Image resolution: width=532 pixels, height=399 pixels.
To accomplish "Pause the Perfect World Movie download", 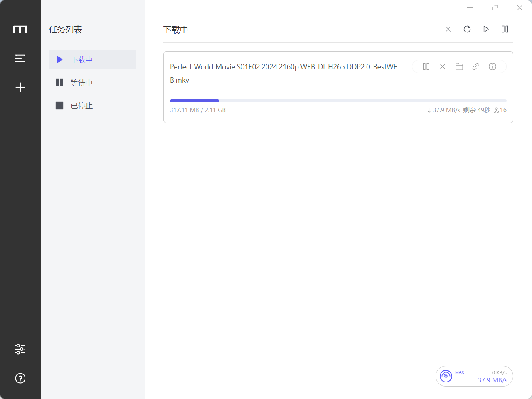I will click(x=426, y=66).
